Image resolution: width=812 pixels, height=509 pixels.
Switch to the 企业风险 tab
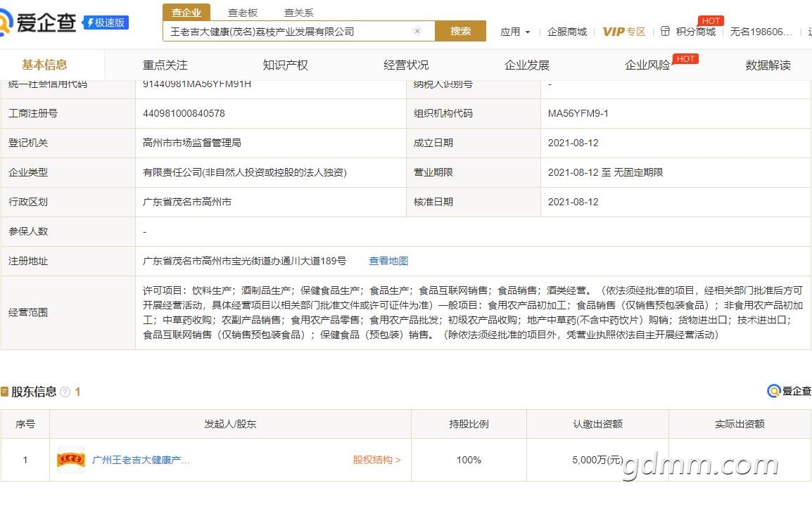tap(647, 65)
